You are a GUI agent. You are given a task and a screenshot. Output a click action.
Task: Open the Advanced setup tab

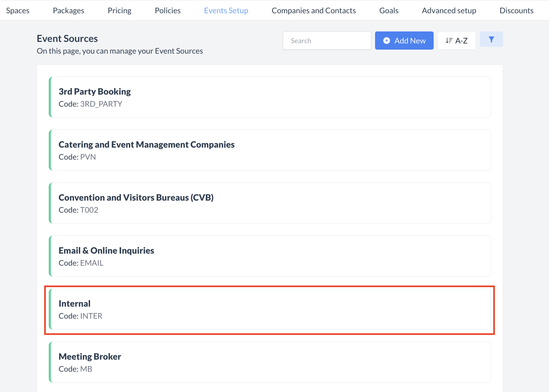(449, 10)
